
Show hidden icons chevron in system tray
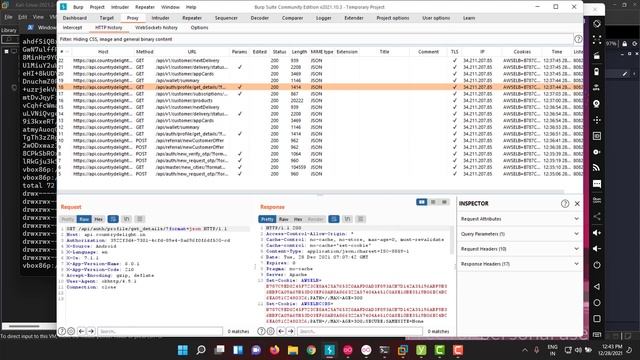coord(525,350)
